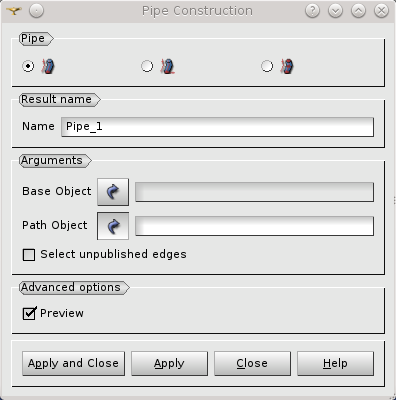Open the window menu bird icon in title bar
396x400 pixels.
[13, 11]
